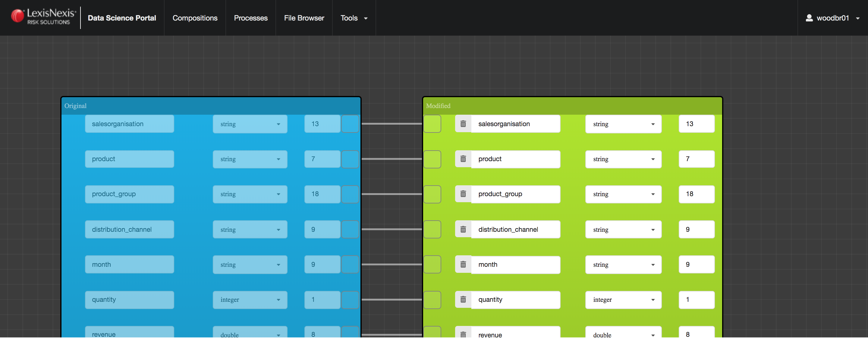Open the Modified quantity integer type dropdown
This screenshot has width=868, height=338.
[623, 300]
